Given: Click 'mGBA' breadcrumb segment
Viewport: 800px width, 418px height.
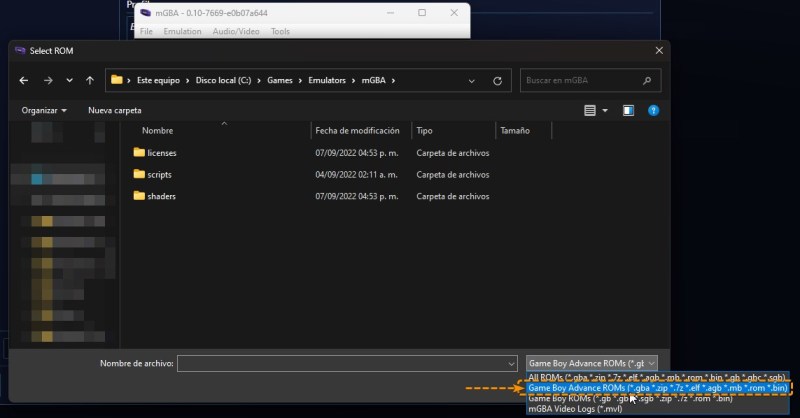Looking at the screenshot, I should coord(373,81).
